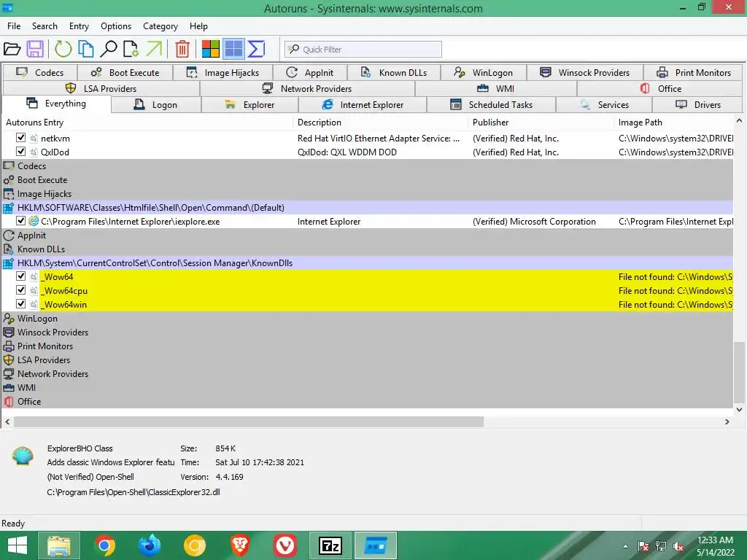Refresh the autoruns list
This screenshot has height=560, width=747.
(63, 49)
